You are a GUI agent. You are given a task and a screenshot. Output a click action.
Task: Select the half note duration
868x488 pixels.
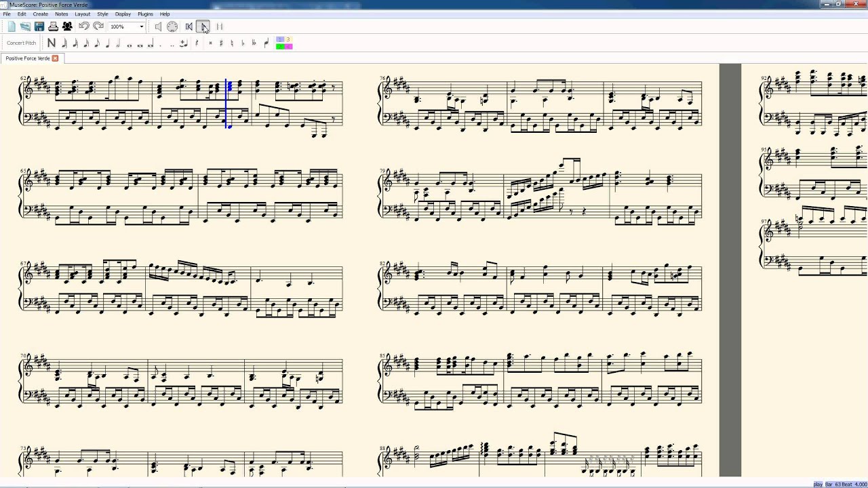(118, 43)
